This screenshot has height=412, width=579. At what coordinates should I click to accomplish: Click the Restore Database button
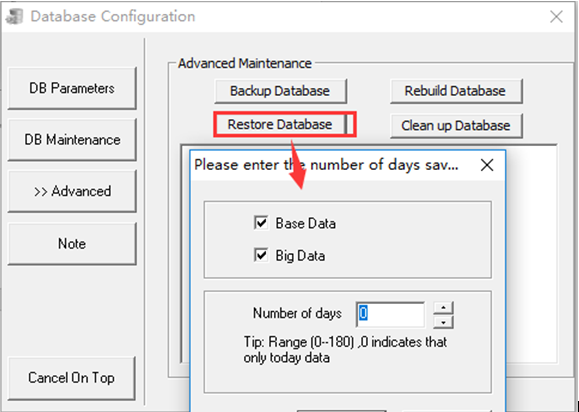click(x=280, y=124)
